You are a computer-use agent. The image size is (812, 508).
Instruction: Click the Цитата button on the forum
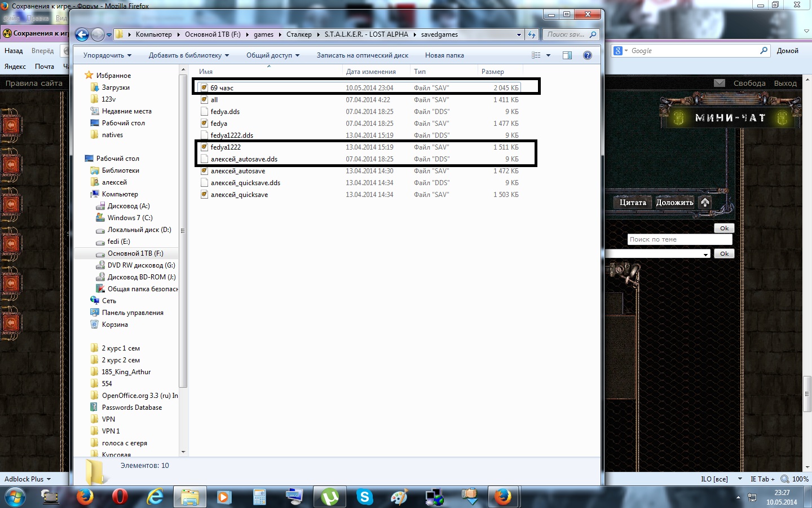click(633, 202)
